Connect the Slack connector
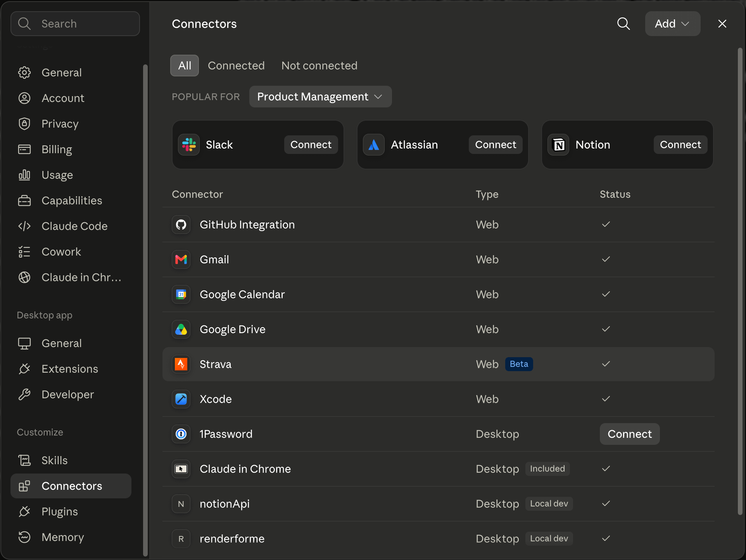The image size is (746, 560). click(311, 145)
